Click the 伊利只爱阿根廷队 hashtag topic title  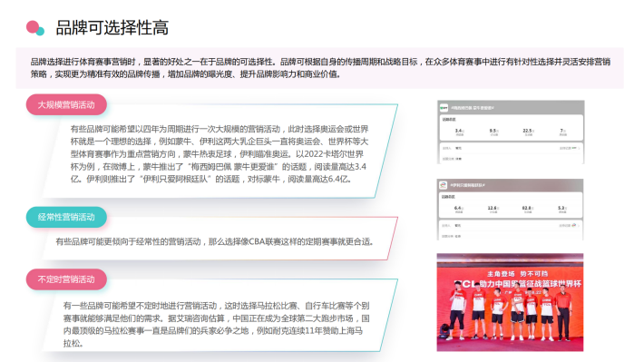tap(467, 185)
